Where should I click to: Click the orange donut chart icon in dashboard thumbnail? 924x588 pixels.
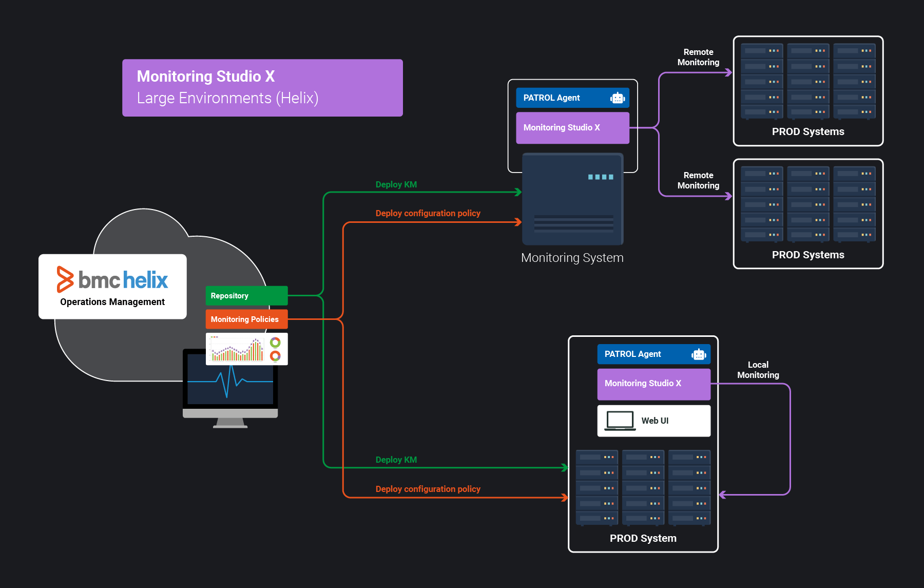[x=276, y=356]
